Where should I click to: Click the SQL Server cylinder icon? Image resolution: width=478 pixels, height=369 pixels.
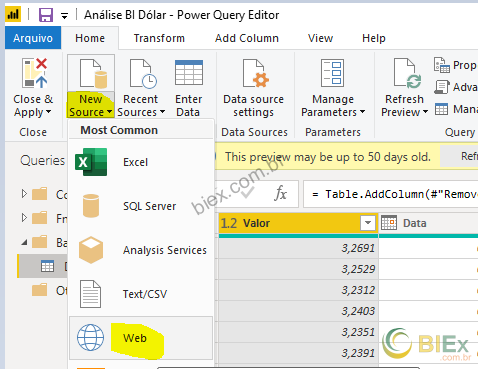(x=91, y=206)
